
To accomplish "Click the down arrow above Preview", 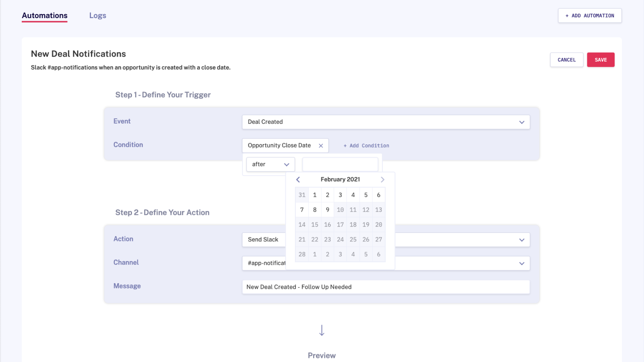I will pos(322,330).
